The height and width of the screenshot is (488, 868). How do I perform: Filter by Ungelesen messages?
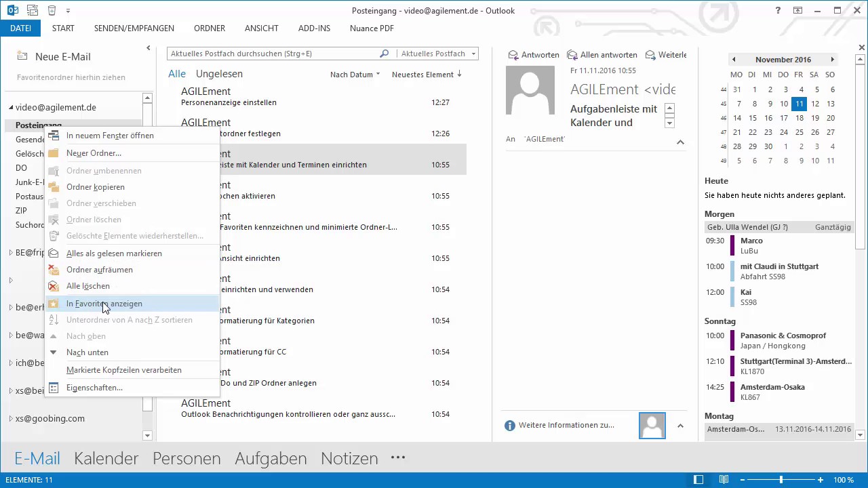point(219,74)
